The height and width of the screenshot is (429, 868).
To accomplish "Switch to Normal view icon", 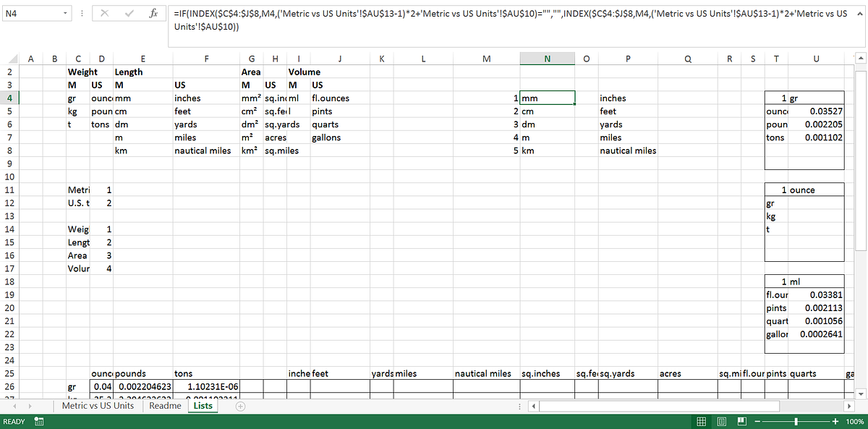I will 701,422.
